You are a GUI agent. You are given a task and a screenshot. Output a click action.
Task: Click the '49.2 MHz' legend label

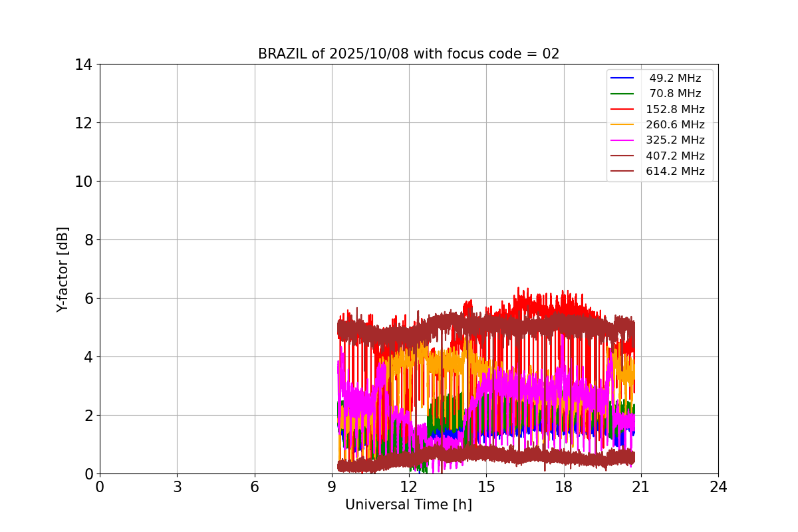tap(675, 78)
